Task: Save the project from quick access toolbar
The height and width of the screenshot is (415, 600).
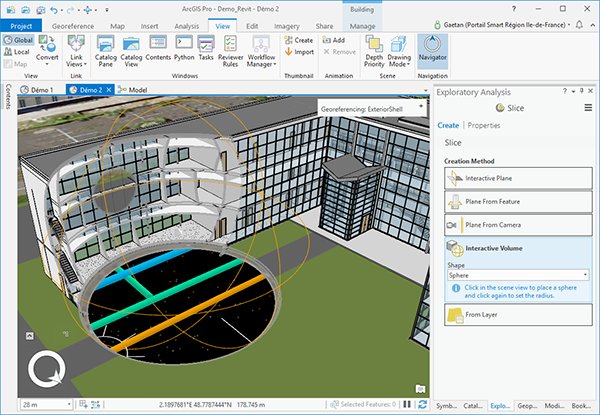Action: [x=40, y=10]
